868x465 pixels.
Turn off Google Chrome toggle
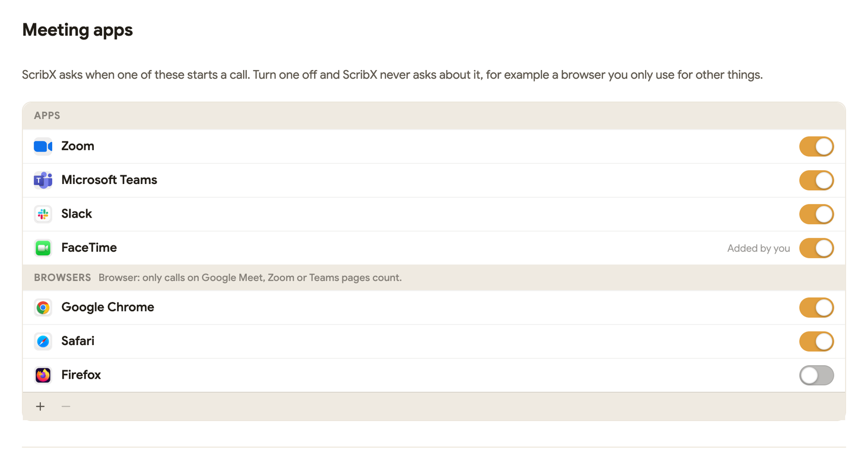(816, 308)
